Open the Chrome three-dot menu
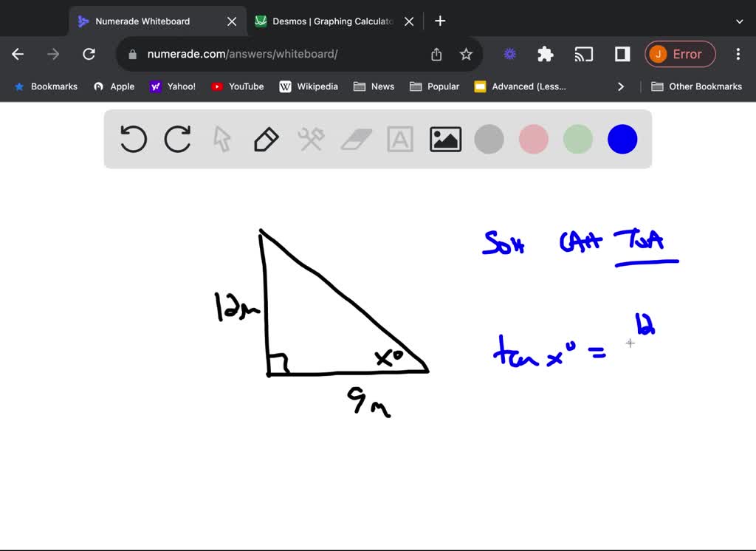This screenshot has width=756, height=551. (738, 54)
